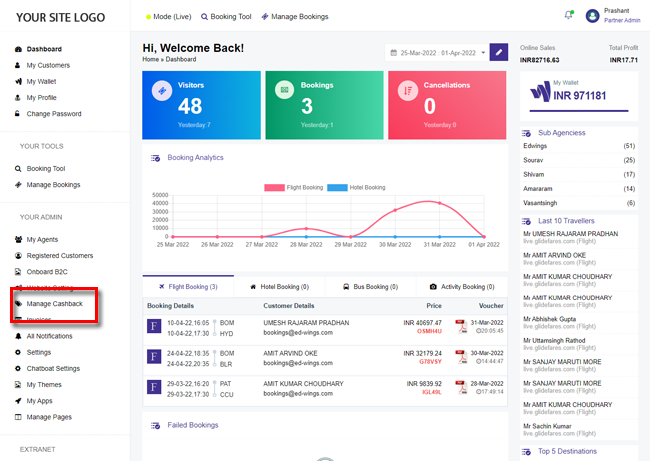Click the purple pencil edit button

[x=498, y=52]
